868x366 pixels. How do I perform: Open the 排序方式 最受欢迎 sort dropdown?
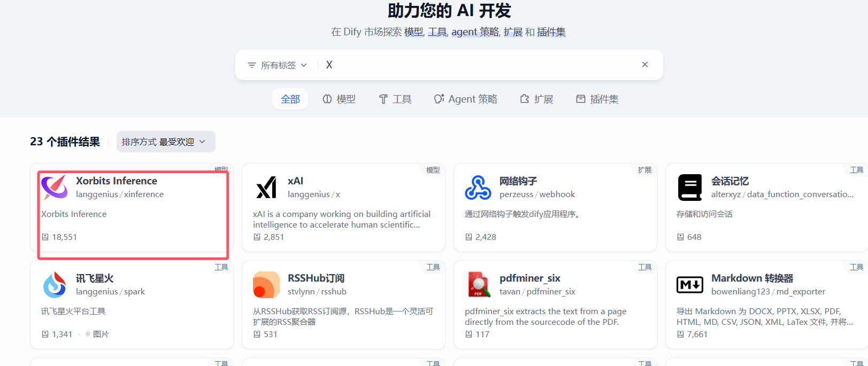click(x=166, y=142)
